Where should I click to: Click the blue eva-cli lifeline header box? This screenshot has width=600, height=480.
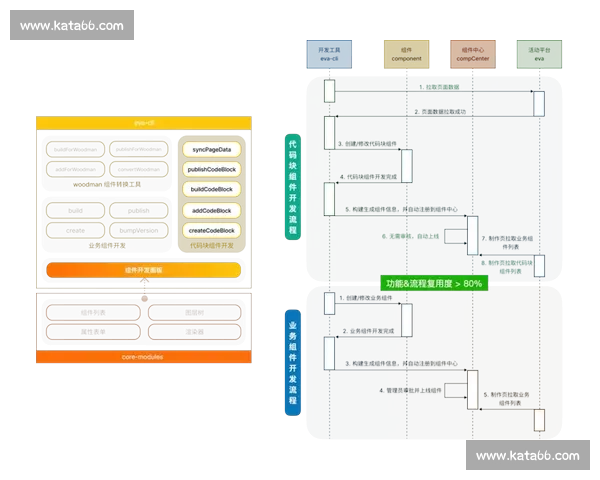(330, 54)
